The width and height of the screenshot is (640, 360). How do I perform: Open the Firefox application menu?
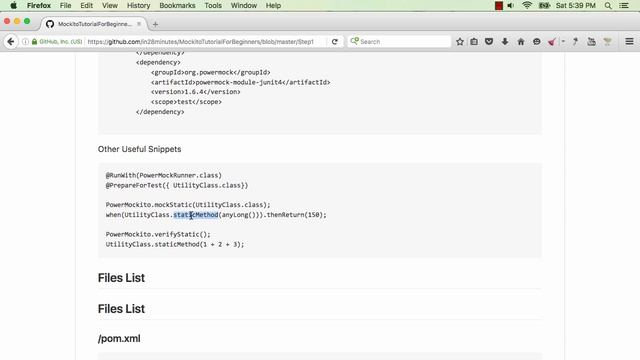[x=39, y=5]
